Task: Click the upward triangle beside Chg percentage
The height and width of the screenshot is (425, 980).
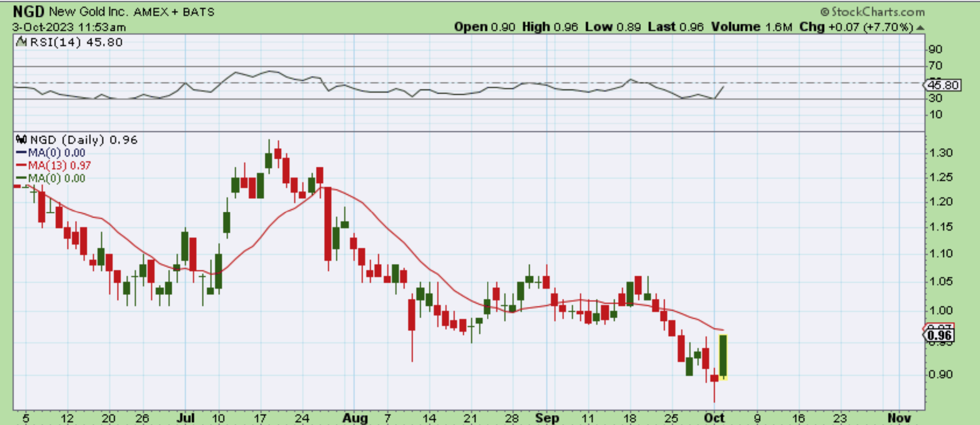Action: tap(920, 28)
